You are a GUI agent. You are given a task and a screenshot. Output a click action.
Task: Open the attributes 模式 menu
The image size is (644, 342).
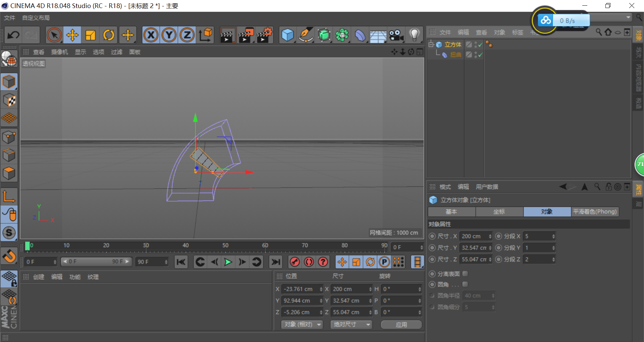point(445,187)
